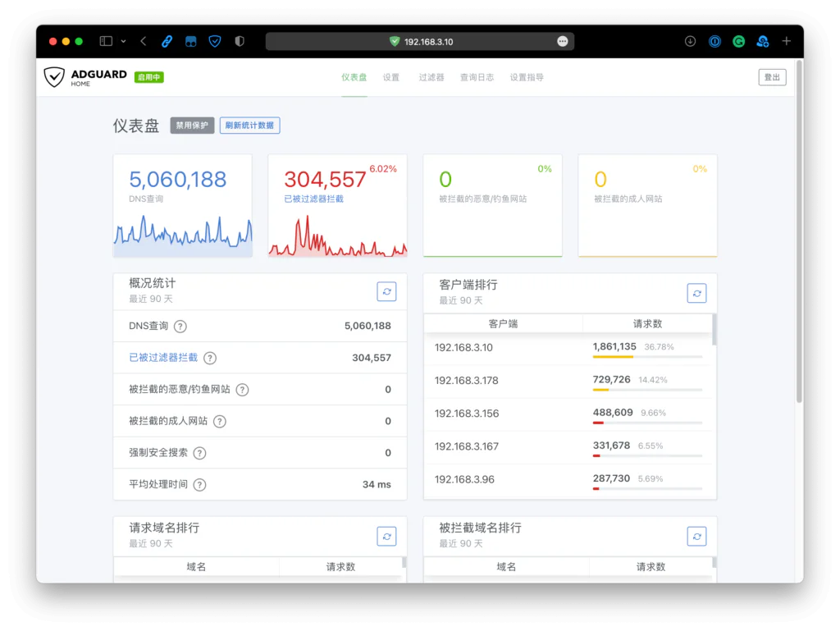Click the AdGuard Home shield logo

coord(55,76)
